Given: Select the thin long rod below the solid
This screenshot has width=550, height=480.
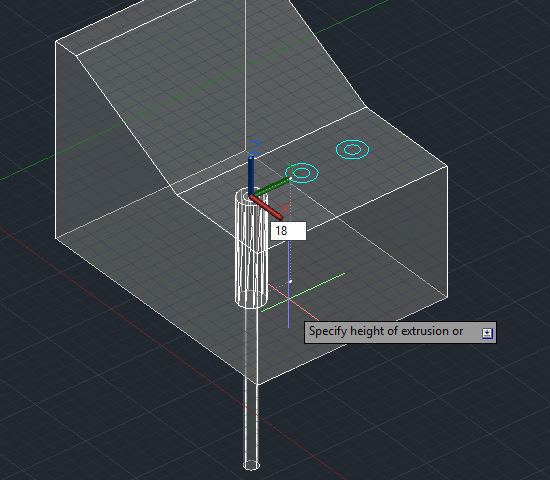Looking at the screenshot, I should click(x=251, y=386).
